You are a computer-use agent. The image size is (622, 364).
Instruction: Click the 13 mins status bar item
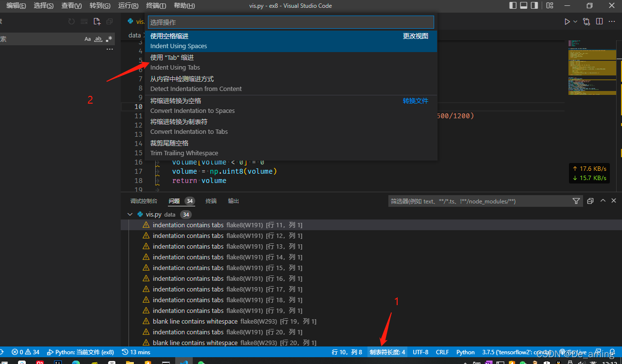(x=136, y=352)
